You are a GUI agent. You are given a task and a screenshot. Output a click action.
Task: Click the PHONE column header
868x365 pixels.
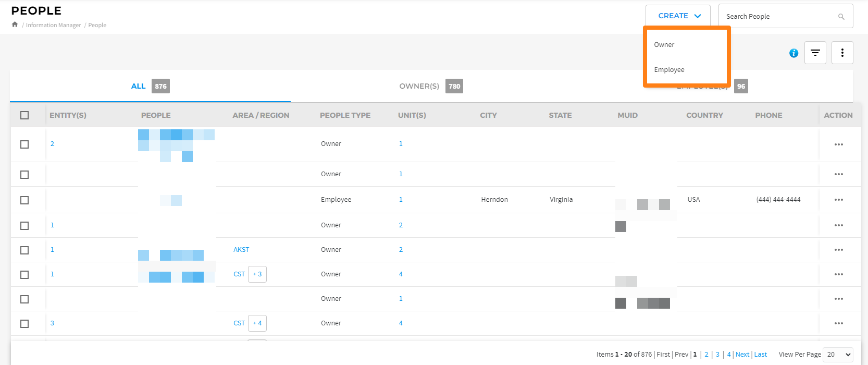point(768,115)
